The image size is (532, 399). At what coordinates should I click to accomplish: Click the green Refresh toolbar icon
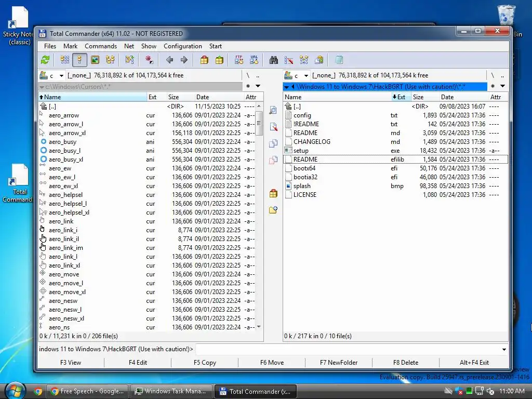point(45,60)
